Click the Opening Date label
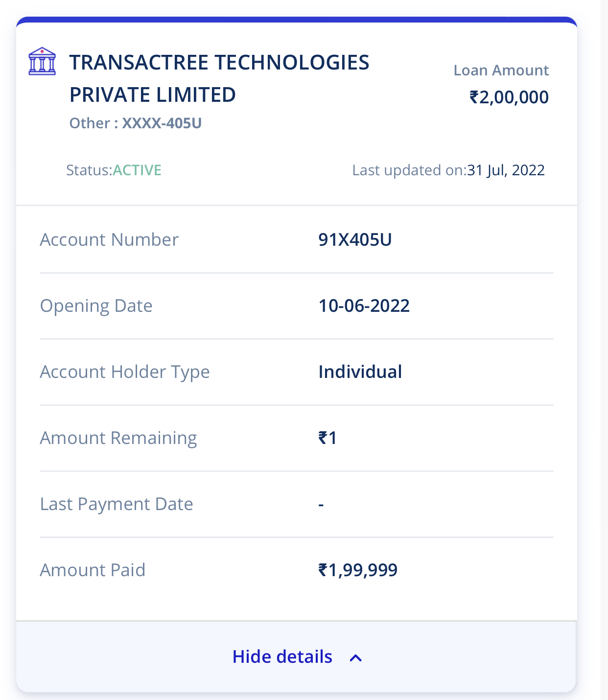The image size is (608, 700). [x=96, y=306]
